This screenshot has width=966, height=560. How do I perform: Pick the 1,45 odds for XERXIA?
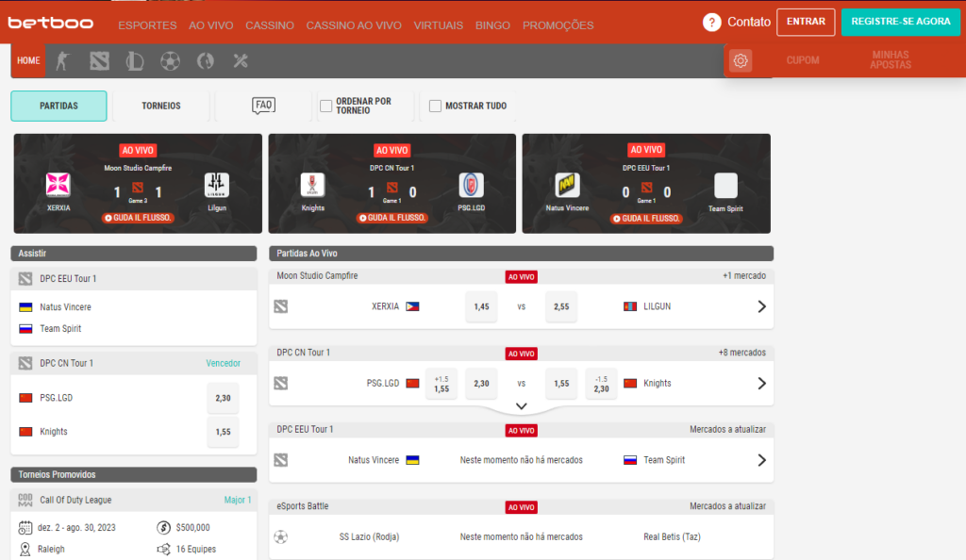click(x=481, y=306)
